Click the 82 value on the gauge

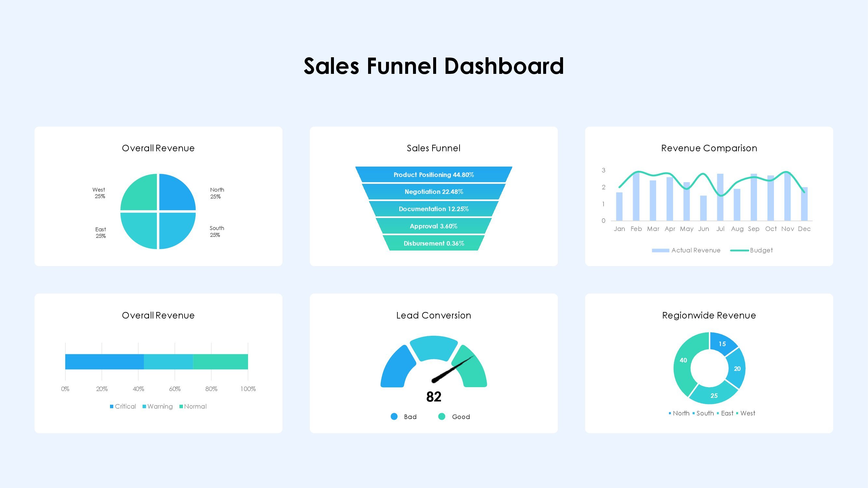434,397
